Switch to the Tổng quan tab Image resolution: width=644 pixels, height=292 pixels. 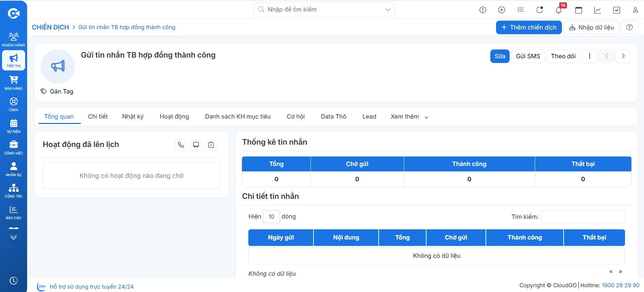click(59, 117)
